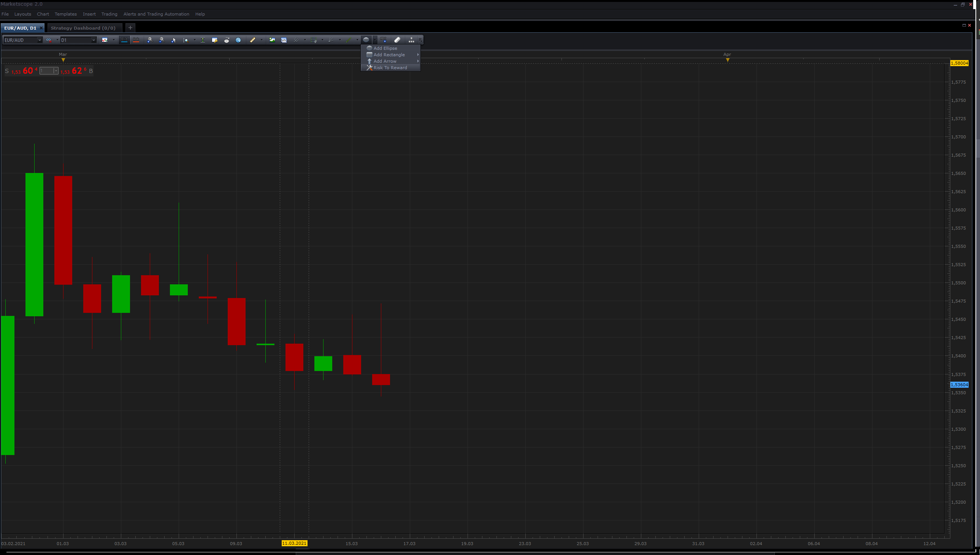Toggle the Ask price display

pyautogui.click(x=136, y=40)
